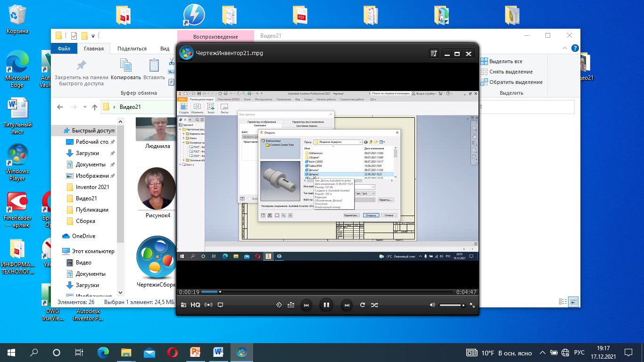Mute the player volume
This screenshot has width=644, height=362.
coord(432,305)
